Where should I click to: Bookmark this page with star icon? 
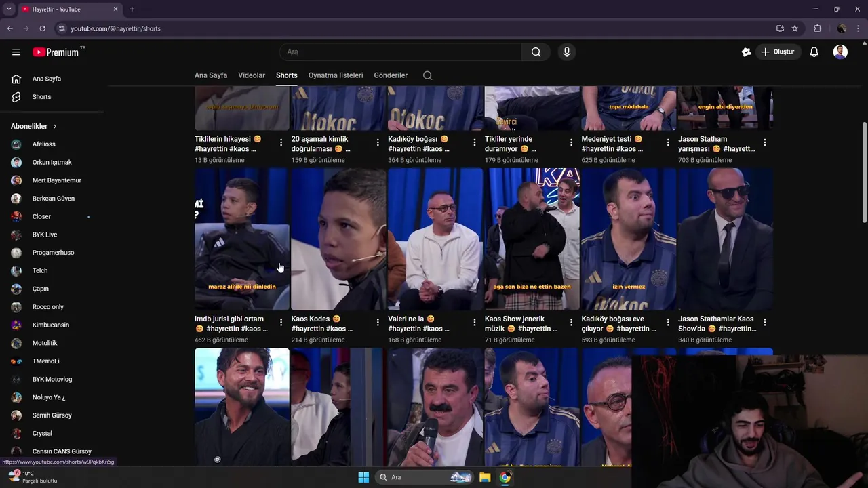[x=795, y=28]
